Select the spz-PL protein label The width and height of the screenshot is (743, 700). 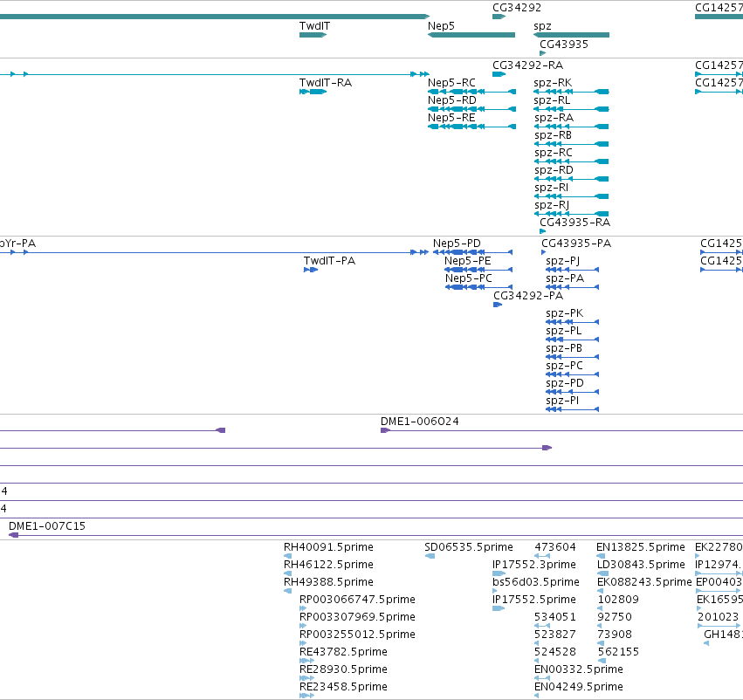(564, 331)
